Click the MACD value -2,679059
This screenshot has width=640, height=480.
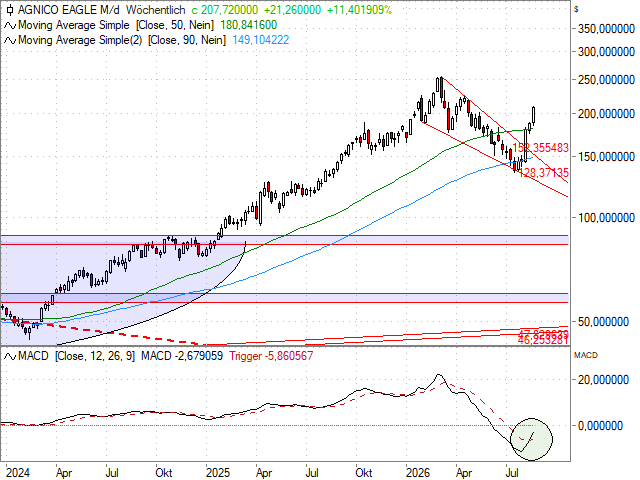(182, 356)
